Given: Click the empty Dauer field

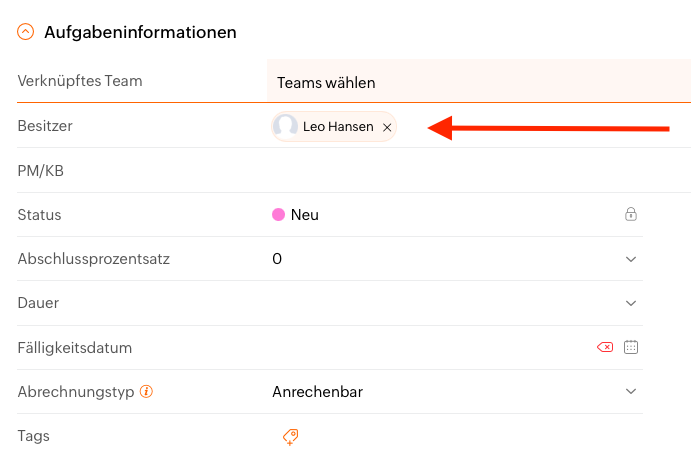Looking at the screenshot, I should 443,303.
